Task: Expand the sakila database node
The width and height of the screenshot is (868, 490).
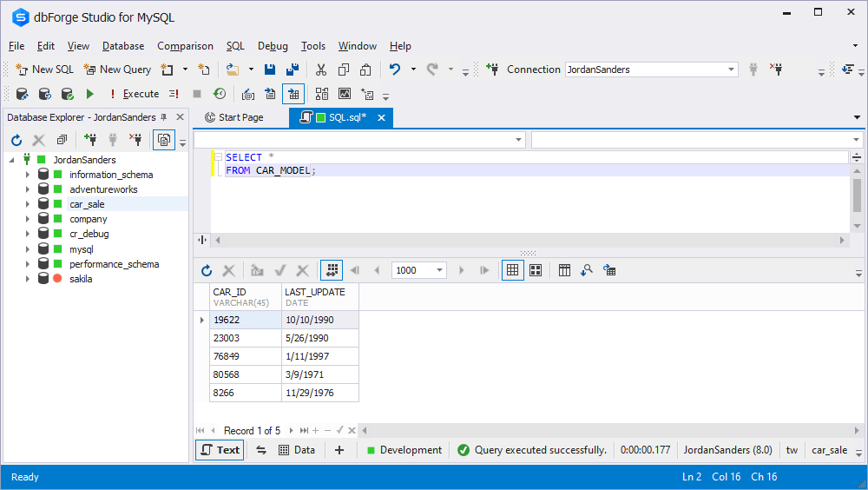Action: (x=27, y=279)
